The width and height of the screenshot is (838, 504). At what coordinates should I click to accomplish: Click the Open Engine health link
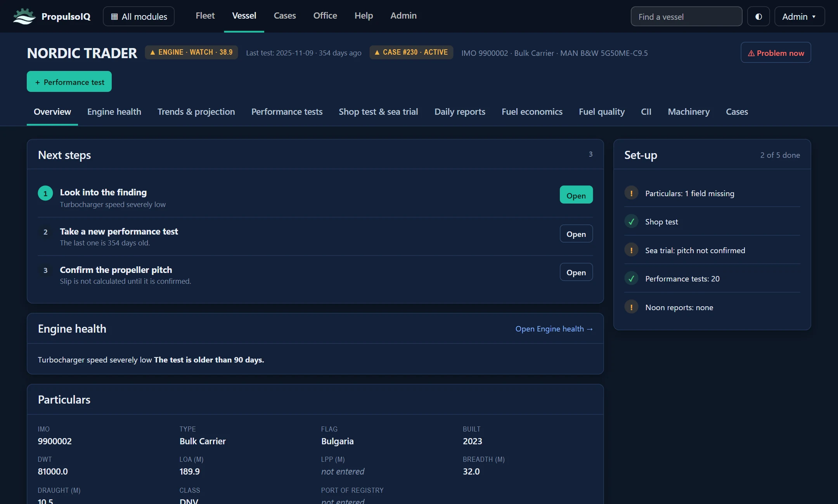tap(554, 329)
